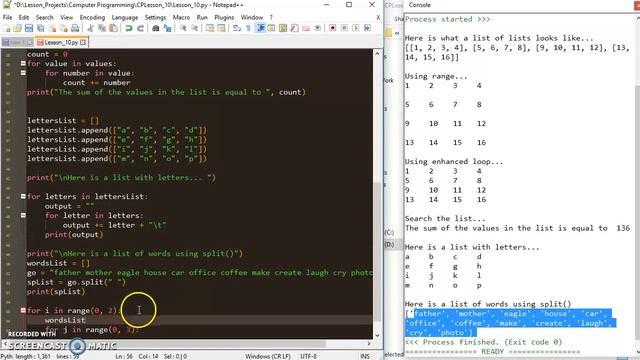Toggle INS insert mode in status bar
Viewport: 640px width, 360px height.
pos(365,356)
